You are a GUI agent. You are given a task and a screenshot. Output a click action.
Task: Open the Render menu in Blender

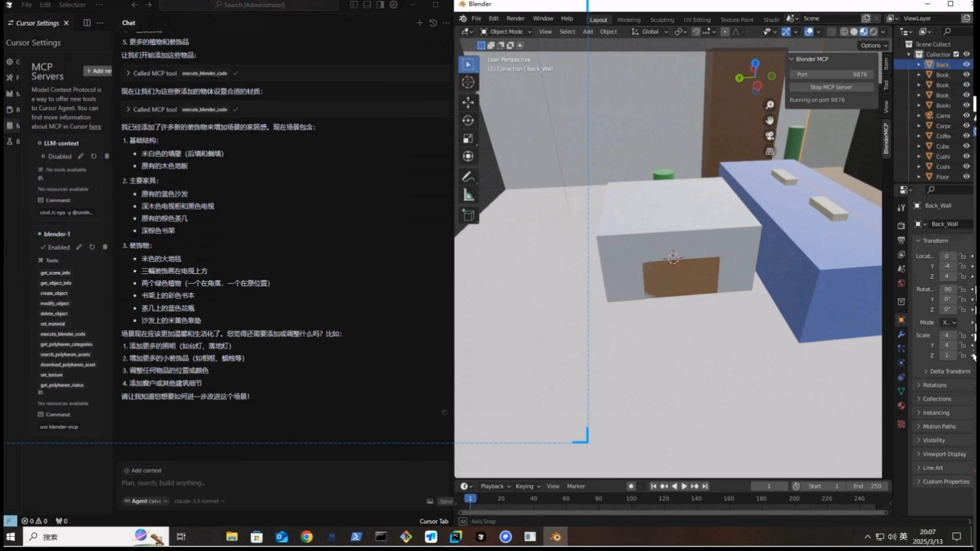tap(516, 18)
